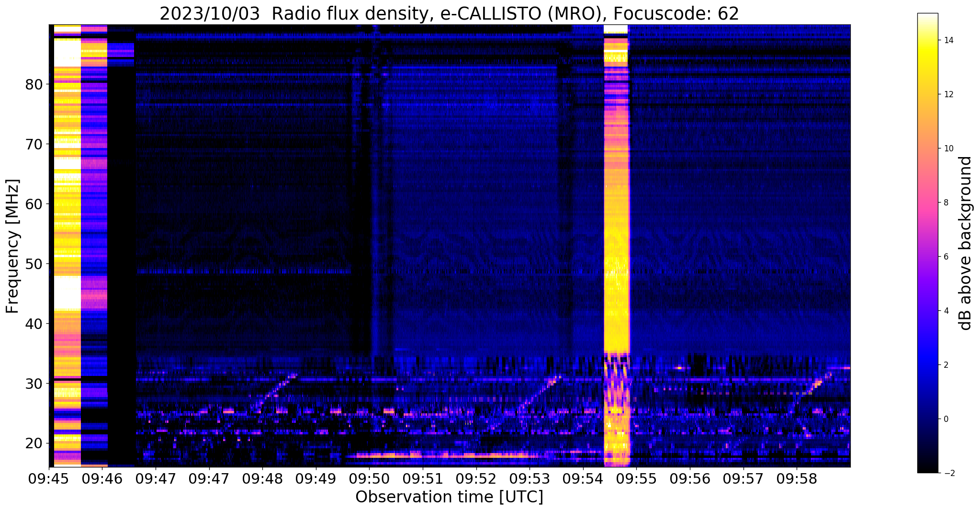
Task: Click the 09:46 time tick label
Action: 102,479
